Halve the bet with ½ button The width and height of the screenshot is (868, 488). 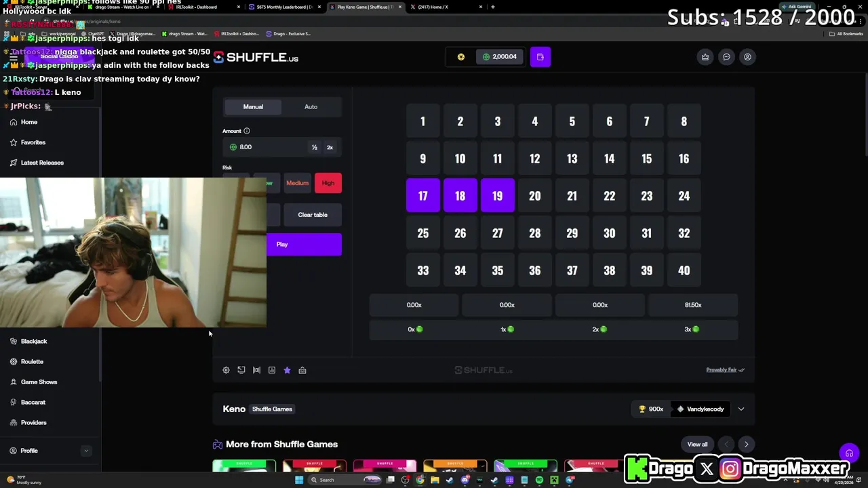(315, 147)
